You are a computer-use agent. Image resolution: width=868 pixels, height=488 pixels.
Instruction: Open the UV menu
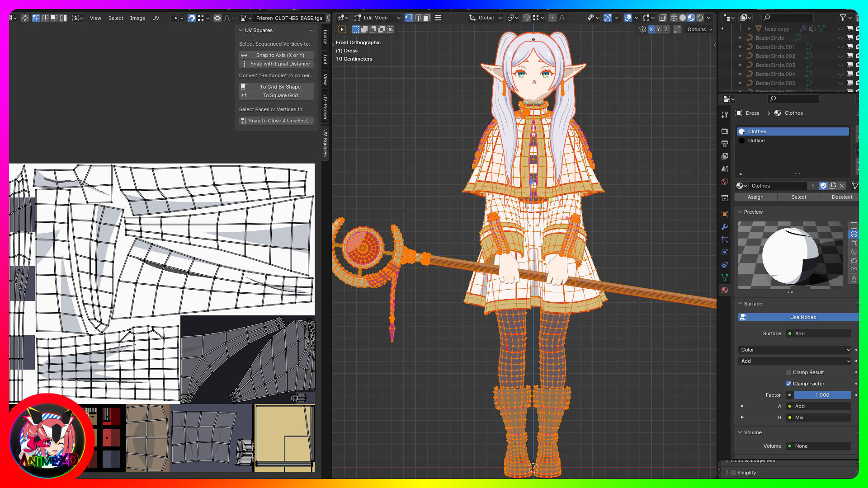[x=156, y=18]
